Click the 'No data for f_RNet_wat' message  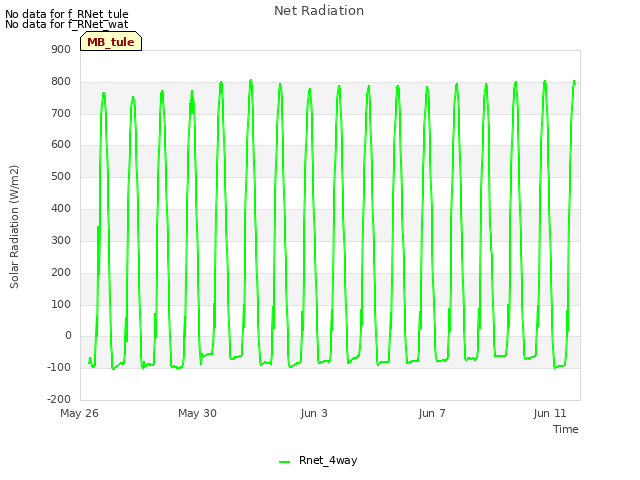tap(67, 24)
